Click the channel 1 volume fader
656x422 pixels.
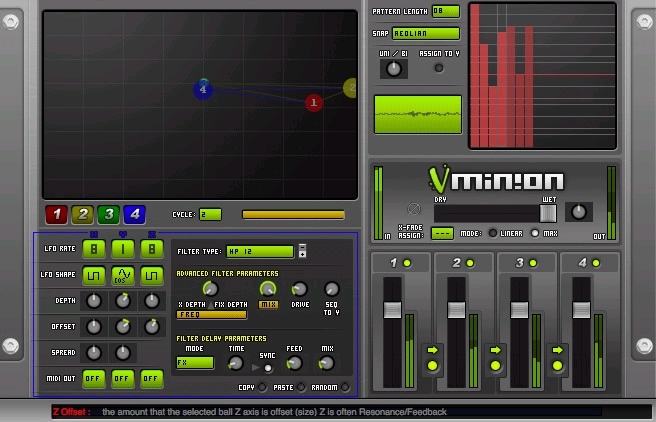(x=392, y=309)
